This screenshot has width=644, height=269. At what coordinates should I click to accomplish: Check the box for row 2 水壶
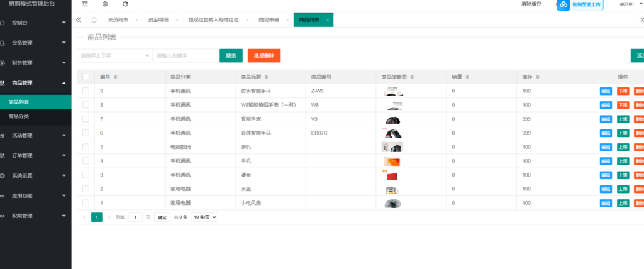click(86, 189)
